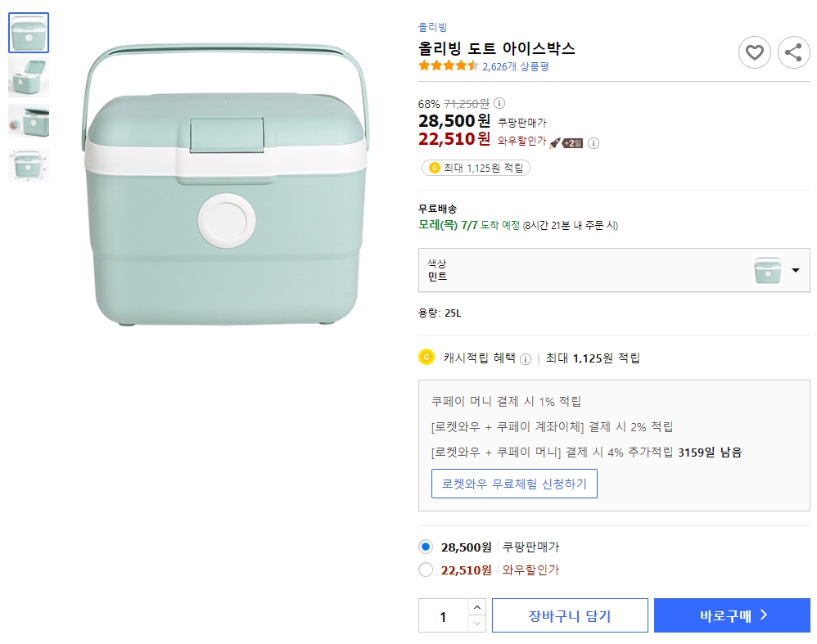This screenshot has width=817, height=644.
Task: Click the star rating icons
Action: tap(448, 65)
